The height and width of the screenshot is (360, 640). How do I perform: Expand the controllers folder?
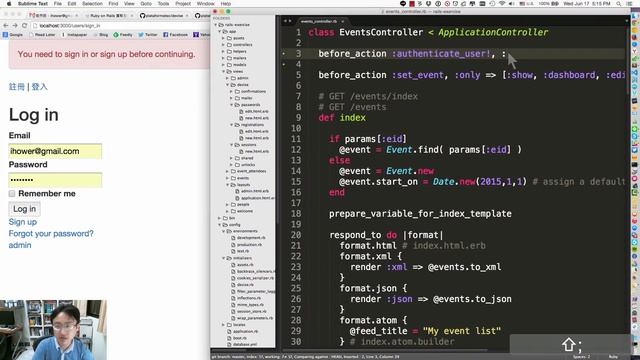pos(223,44)
